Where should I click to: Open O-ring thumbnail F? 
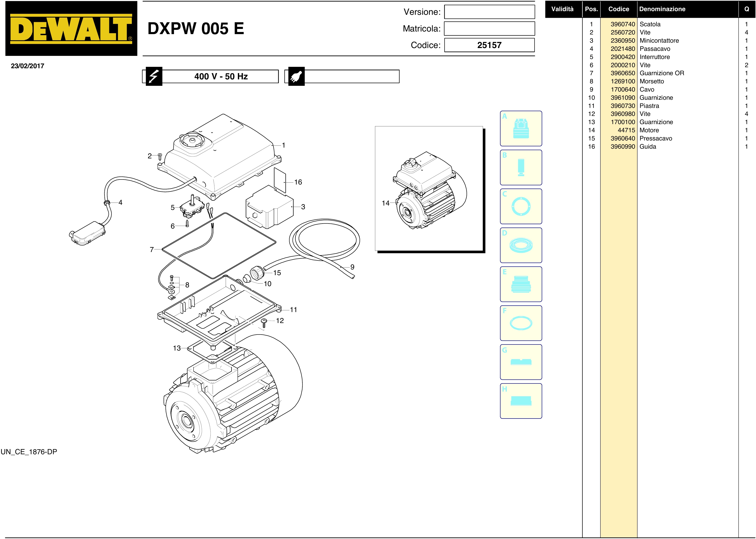(521, 323)
